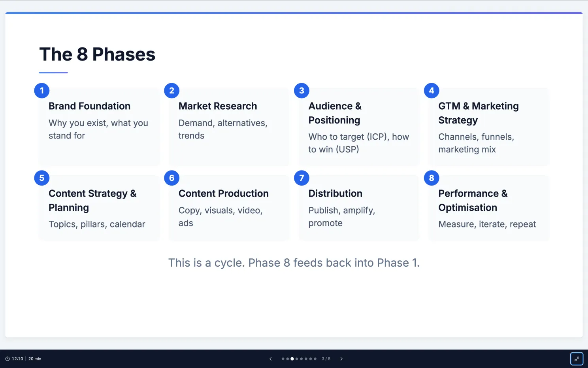Select the second slide navigation dot
This screenshot has width=588, height=368.
(288, 359)
